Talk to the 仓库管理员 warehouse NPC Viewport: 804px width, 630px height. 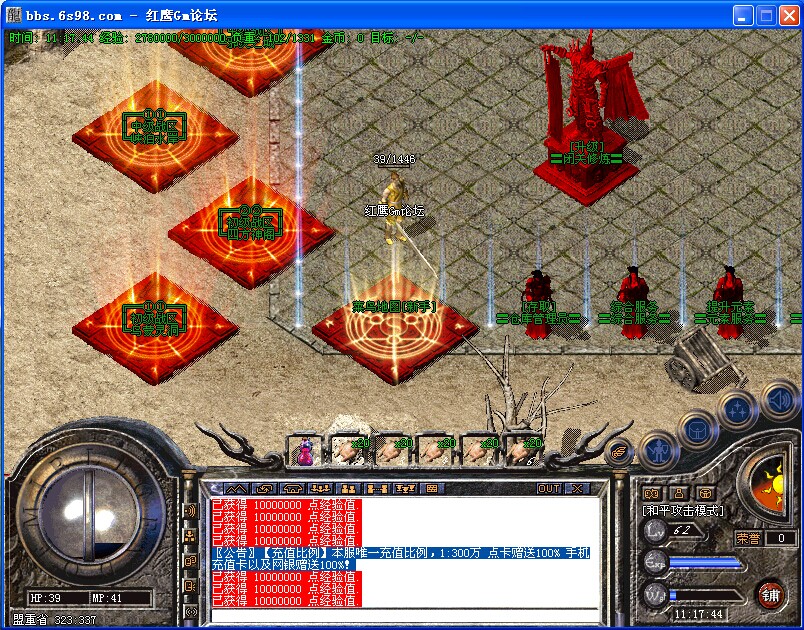537,305
